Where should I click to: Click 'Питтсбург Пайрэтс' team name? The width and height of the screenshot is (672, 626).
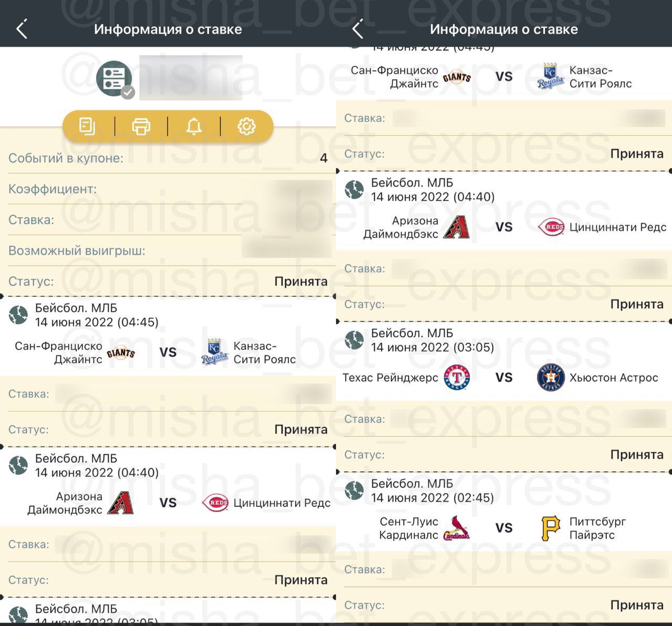tap(597, 528)
